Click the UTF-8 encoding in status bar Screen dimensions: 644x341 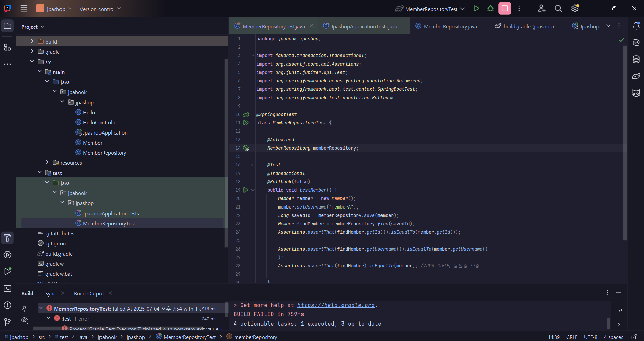click(591, 337)
